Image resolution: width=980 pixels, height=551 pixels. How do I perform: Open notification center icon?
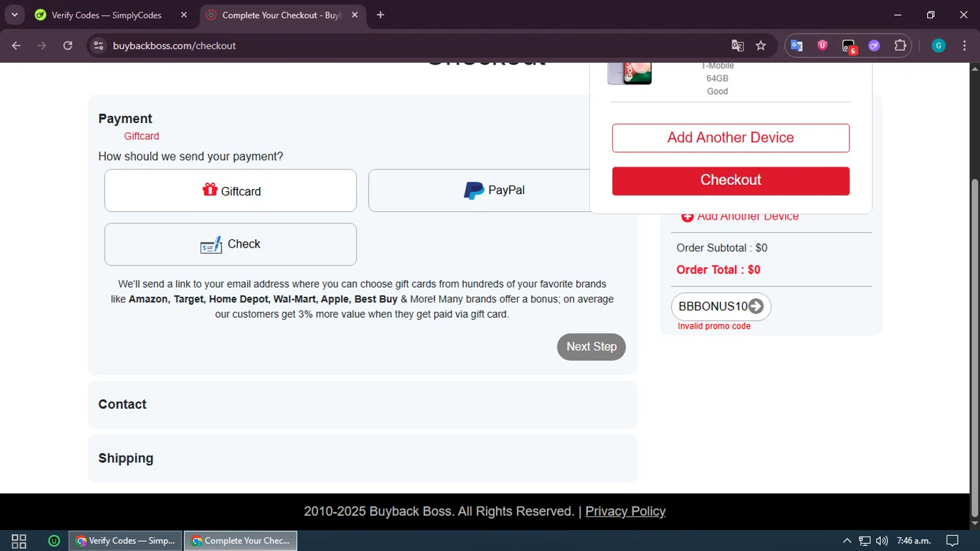(953, 541)
